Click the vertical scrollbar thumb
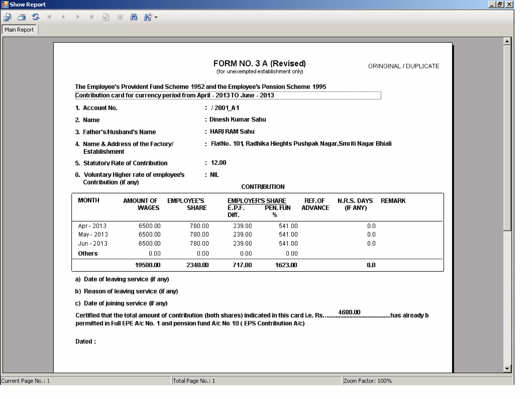This screenshot has height=399, width=532. pyautogui.click(x=507, y=138)
